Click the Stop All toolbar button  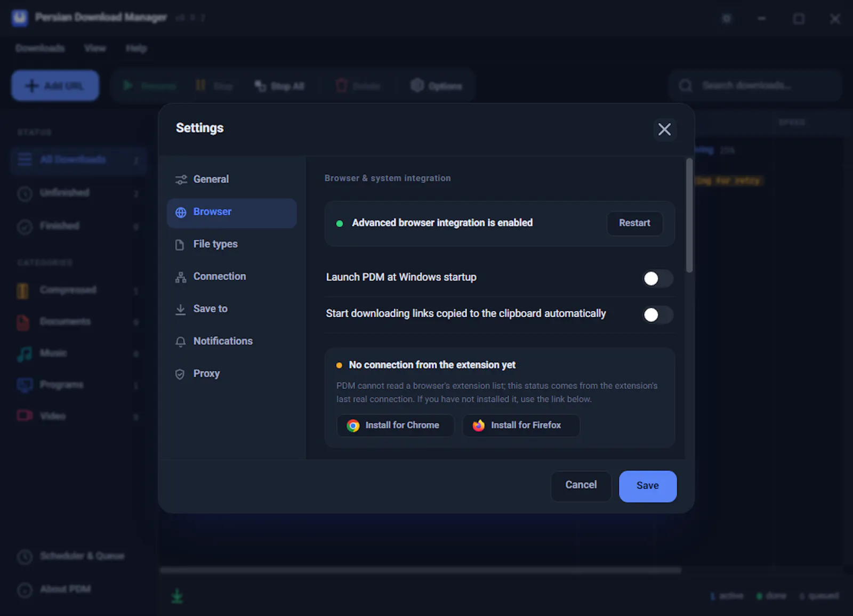(x=279, y=86)
